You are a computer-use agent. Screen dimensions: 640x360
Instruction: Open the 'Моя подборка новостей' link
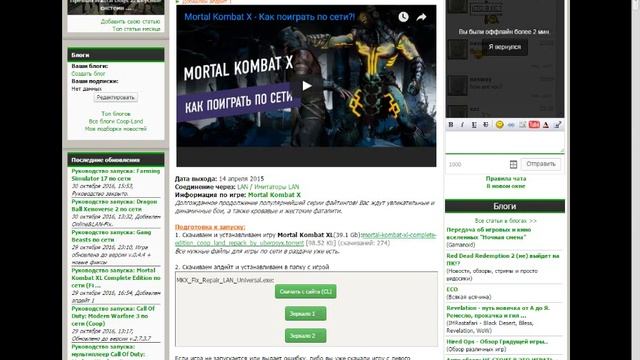tap(116, 129)
